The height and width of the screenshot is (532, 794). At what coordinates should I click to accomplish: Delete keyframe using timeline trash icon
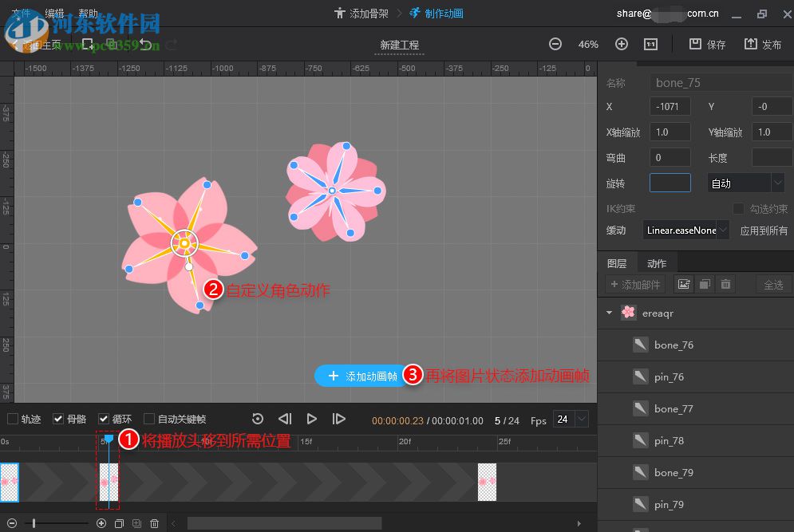154,523
